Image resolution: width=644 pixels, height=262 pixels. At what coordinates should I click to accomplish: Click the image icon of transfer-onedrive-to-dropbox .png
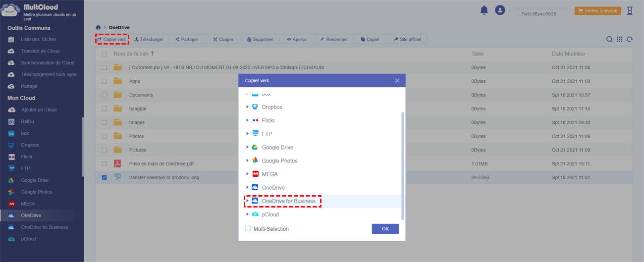point(117,177)
